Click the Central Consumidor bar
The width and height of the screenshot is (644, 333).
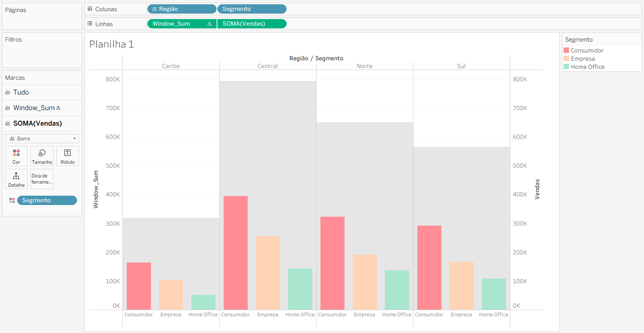click(235, 253)
